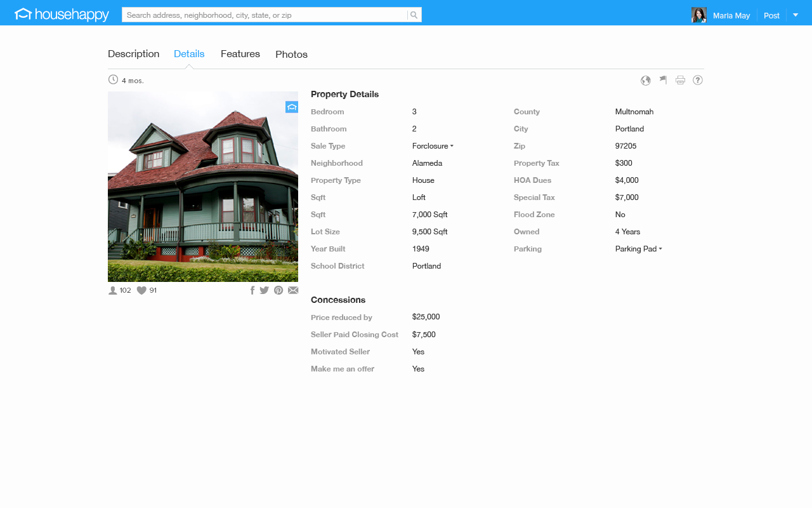Viewport: 812px width, 508px height.
Task: Switch to the Description tab
Action: tap(133, 54)
